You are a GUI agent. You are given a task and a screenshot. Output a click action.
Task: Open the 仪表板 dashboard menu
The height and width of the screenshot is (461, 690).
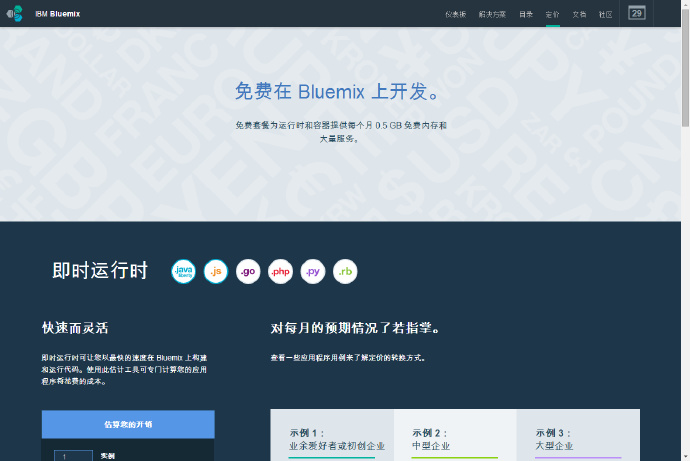point(455,15)
